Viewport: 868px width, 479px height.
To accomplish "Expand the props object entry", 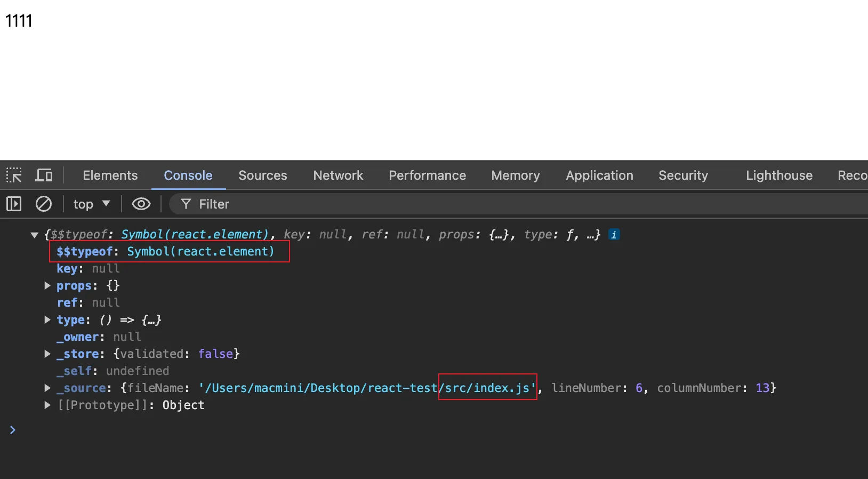I will point(47,286).
